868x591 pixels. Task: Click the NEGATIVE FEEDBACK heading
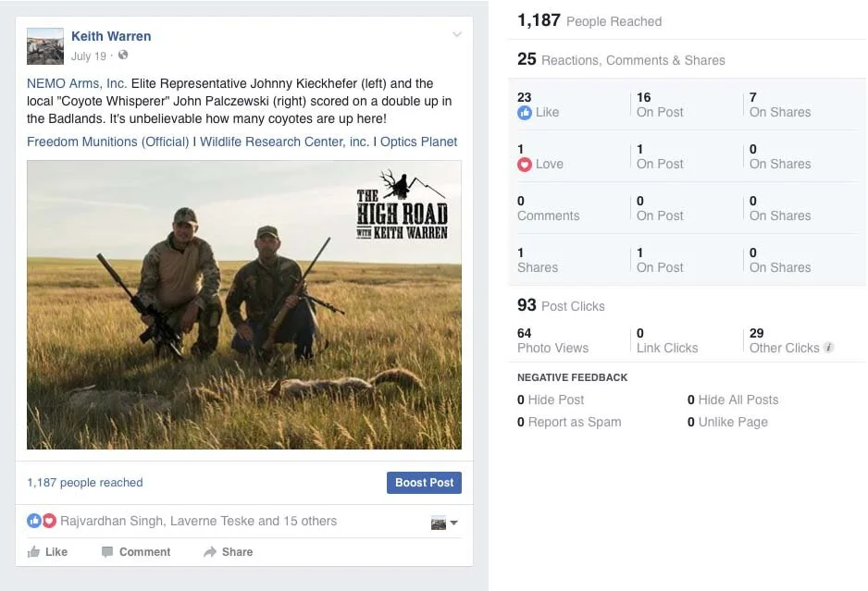(x=573, y=377)
